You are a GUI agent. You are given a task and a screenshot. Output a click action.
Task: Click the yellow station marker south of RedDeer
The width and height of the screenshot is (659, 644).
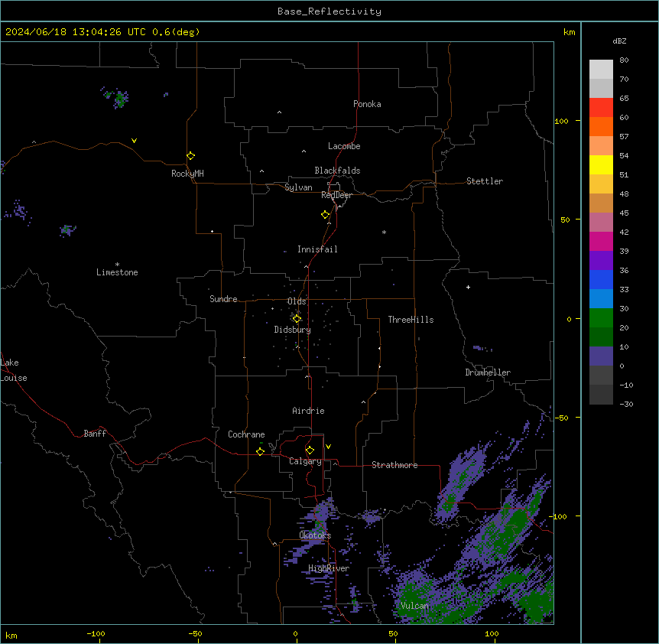[325, 215]
